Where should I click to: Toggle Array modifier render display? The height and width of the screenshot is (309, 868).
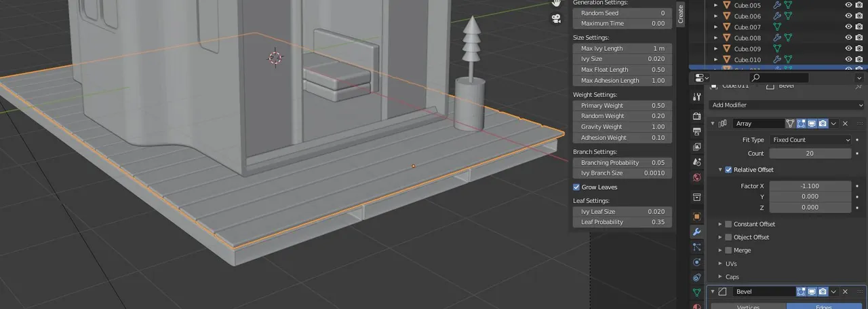(x=823, y=124)
